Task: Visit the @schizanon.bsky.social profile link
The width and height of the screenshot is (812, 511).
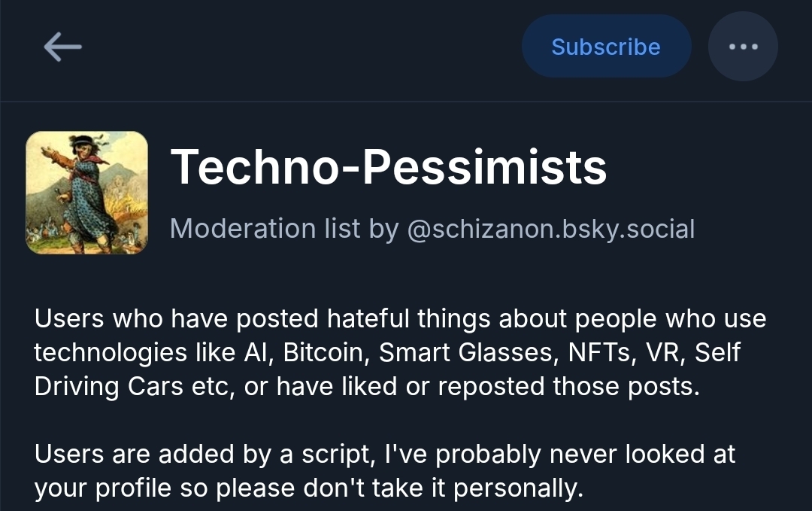Action: coord(550,229)
